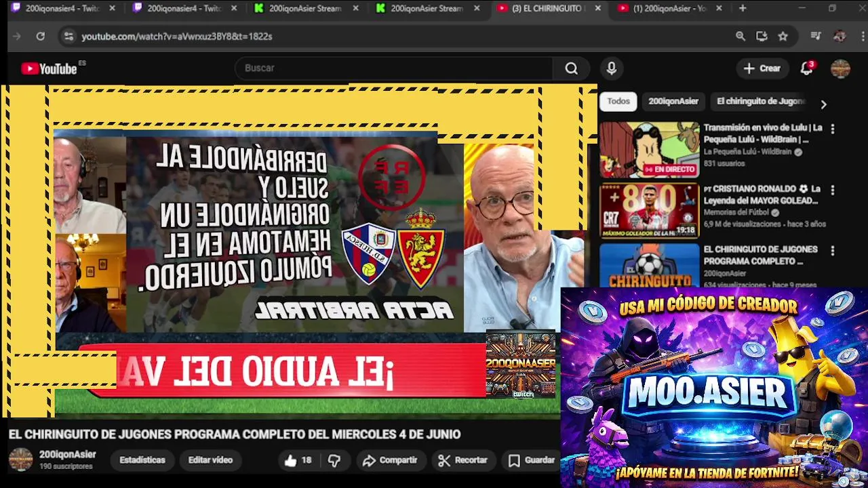Click the Compartir share button
Image resolution: width=868 pixels, height=488 pixels.
click(390, 460)
